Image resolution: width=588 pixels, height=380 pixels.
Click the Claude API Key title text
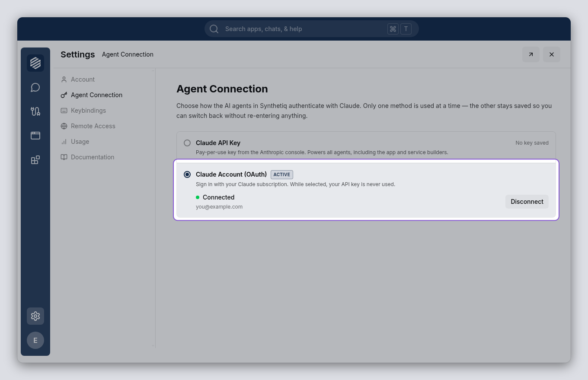coord(218,143)
